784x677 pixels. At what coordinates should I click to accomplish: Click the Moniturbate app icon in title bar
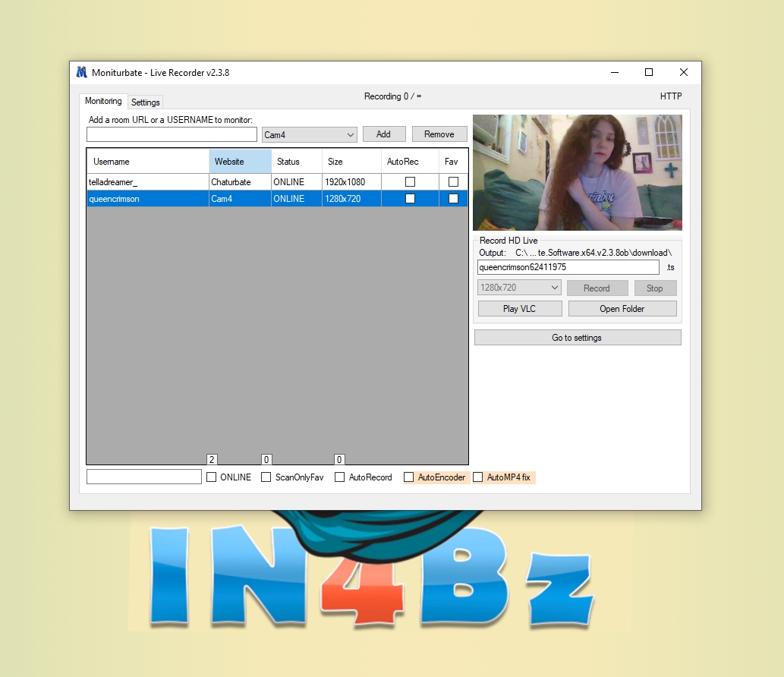tap(81, 73)
